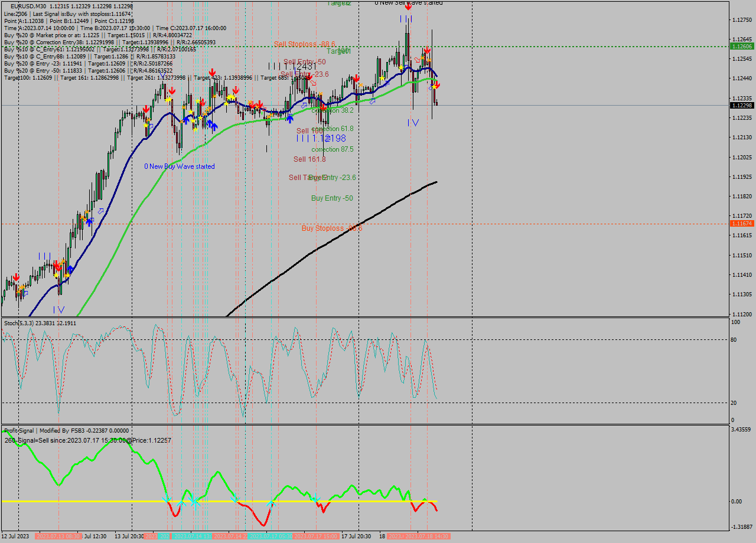Screen dimensions: 756x543
Task: Click the red arrow beside "New Sell Wave started"
Action: tap(408, 6)
